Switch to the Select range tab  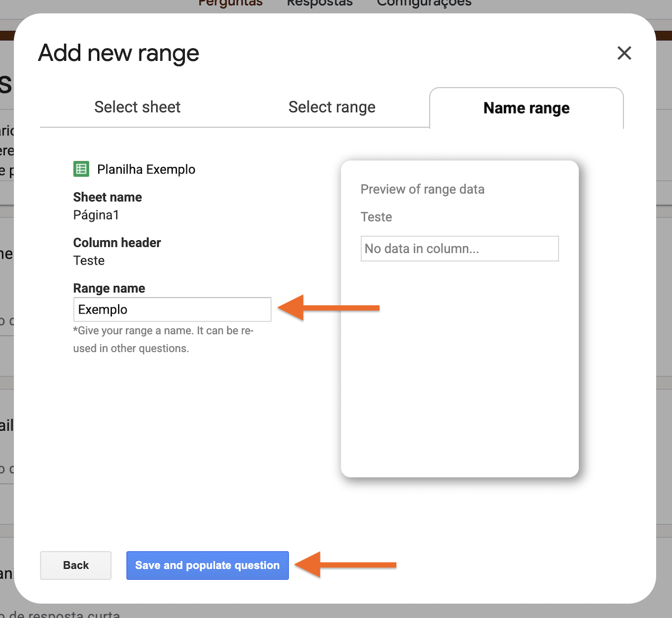(x=331, y=106)
